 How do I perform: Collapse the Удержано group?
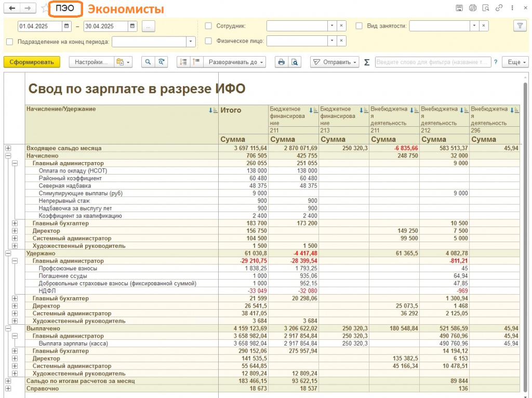8,254
